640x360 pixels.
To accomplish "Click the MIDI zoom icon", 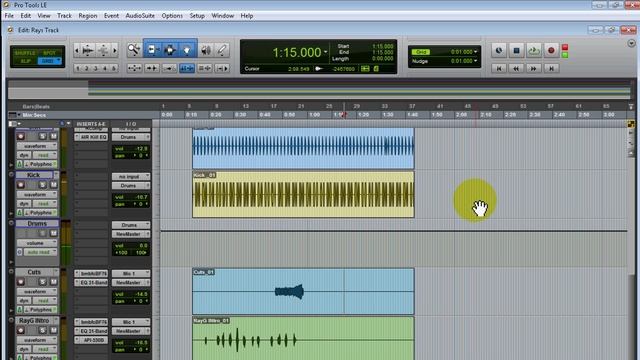I will click(103, 50).
